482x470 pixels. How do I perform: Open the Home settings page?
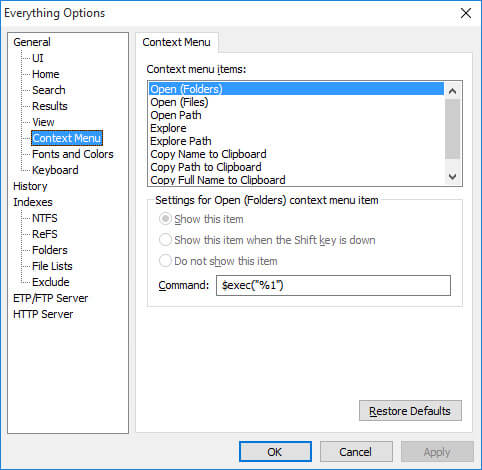46,74
